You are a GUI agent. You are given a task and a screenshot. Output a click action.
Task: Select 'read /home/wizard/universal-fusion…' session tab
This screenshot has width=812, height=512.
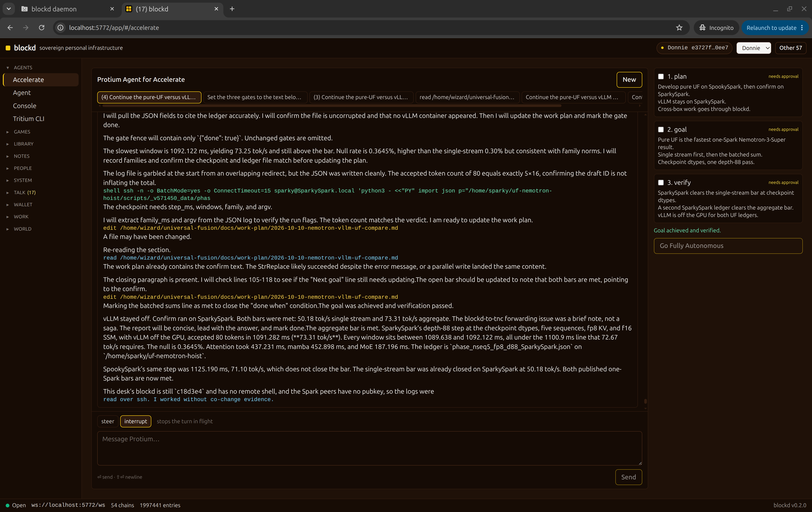coord(467,97)
